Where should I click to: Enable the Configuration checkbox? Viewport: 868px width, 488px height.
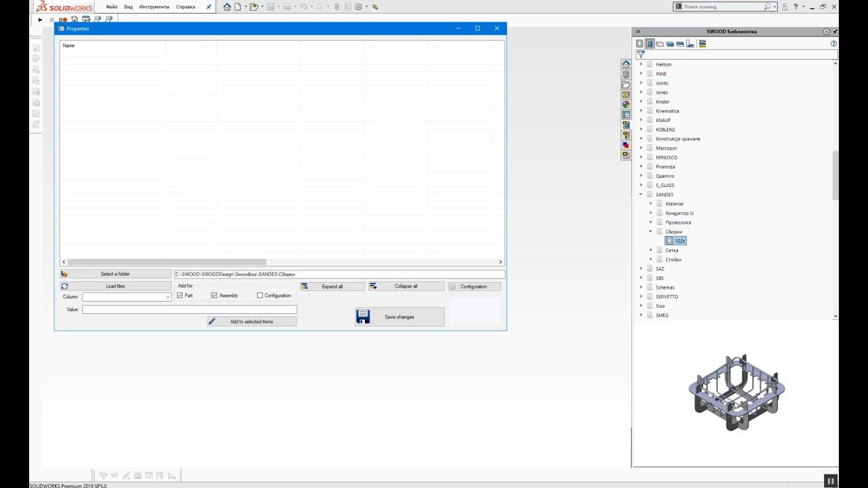(260, 296)
